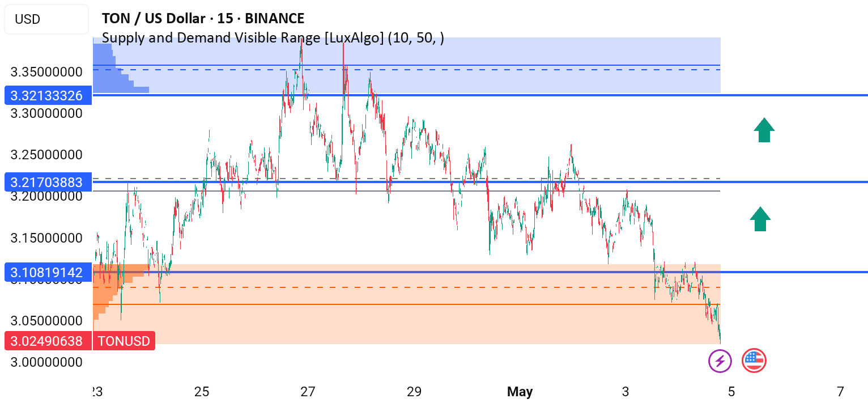868x407 pixels.
Task: Click the 25 date label on time axis
Action: [x=202, y=392]
